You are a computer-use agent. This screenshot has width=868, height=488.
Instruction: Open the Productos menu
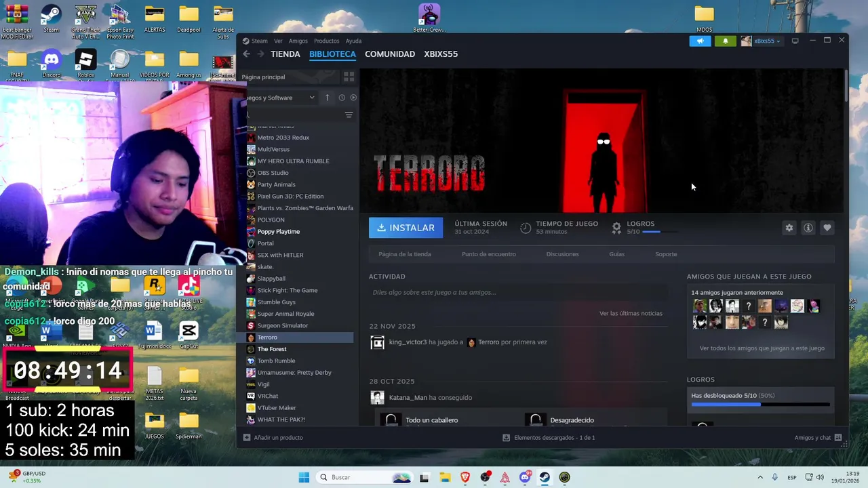pyautogui.click(x=326, y=41)
